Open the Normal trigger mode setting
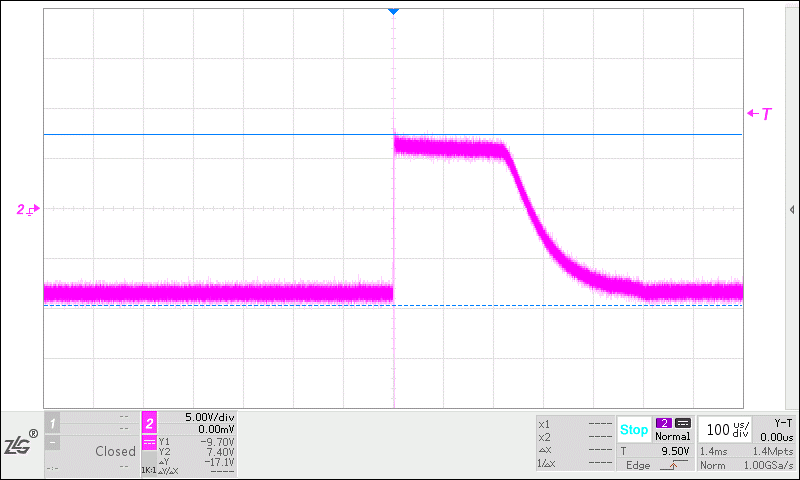 click(672, 437)
